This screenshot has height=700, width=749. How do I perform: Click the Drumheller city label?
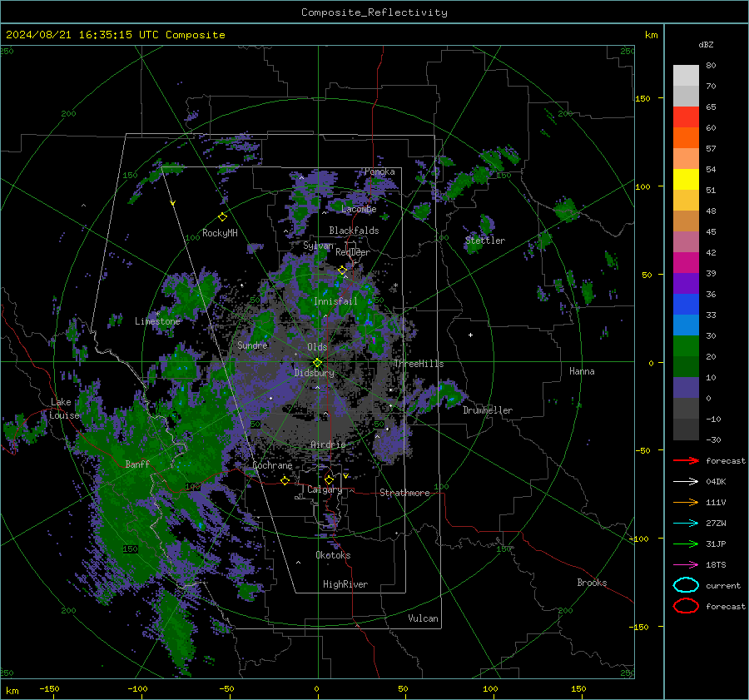[x=488, y=410]
